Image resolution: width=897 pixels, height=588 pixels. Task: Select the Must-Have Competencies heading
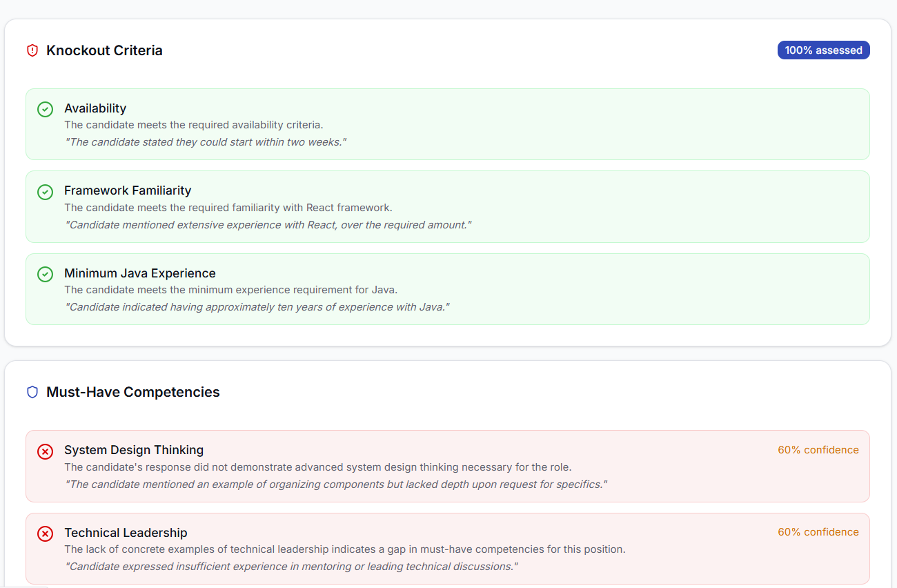click(132, 392)
